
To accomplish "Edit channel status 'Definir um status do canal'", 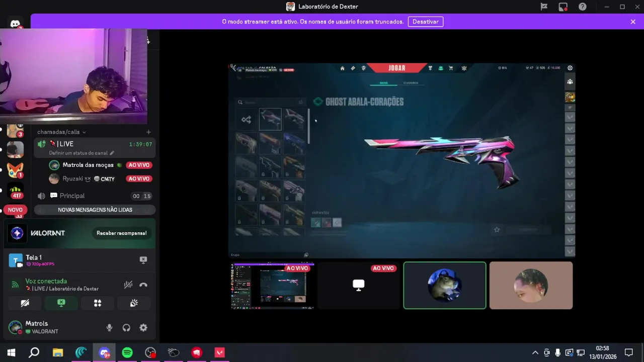I will pyautogui.click(x=81, y=153).
